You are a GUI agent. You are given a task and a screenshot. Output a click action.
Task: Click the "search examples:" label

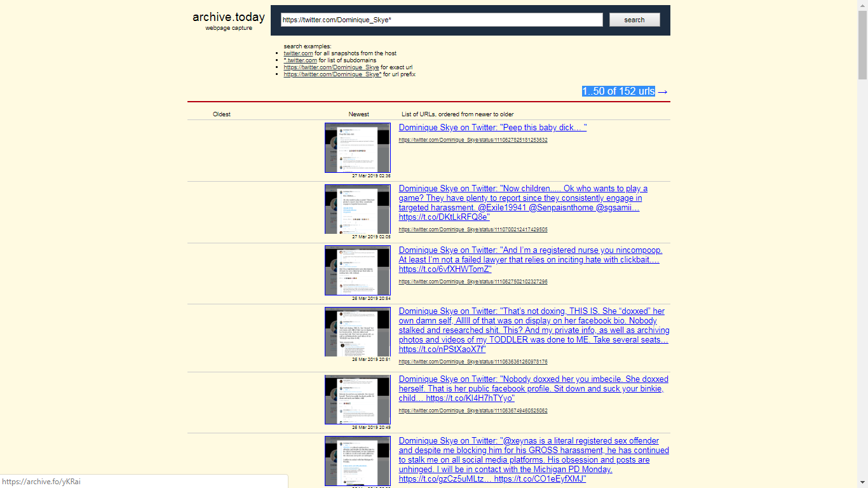pyautogui.click(x=308, y=46)
